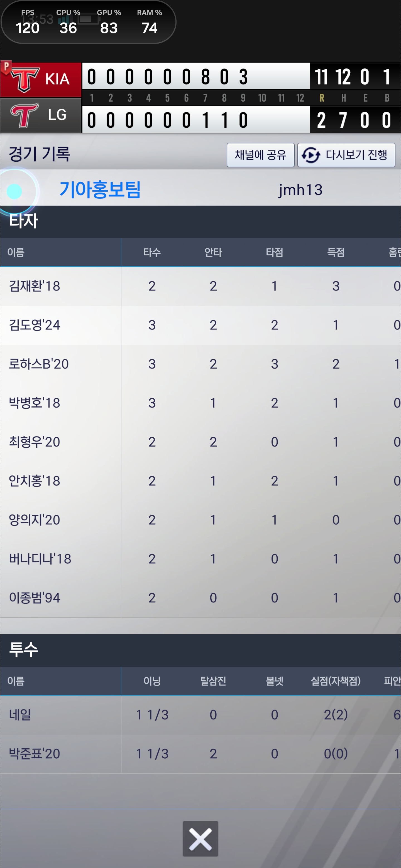Tap the LG team logo
Screen dimensions: 401x868
point(24,115)
